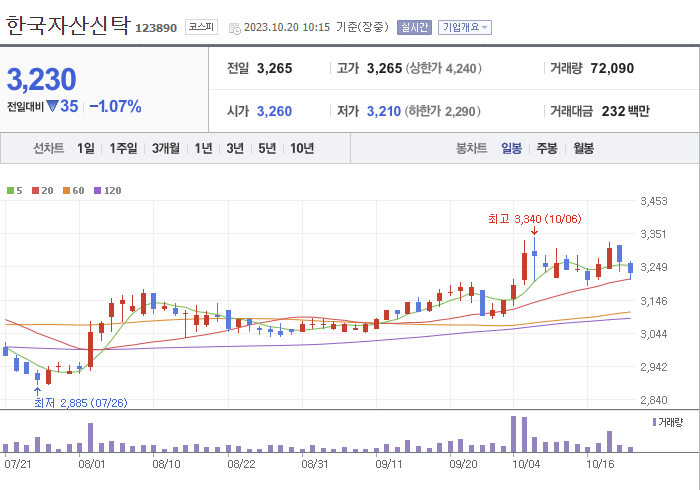Click the 2,942 y-axis label
700x490 pixels.
coord(654,367)
